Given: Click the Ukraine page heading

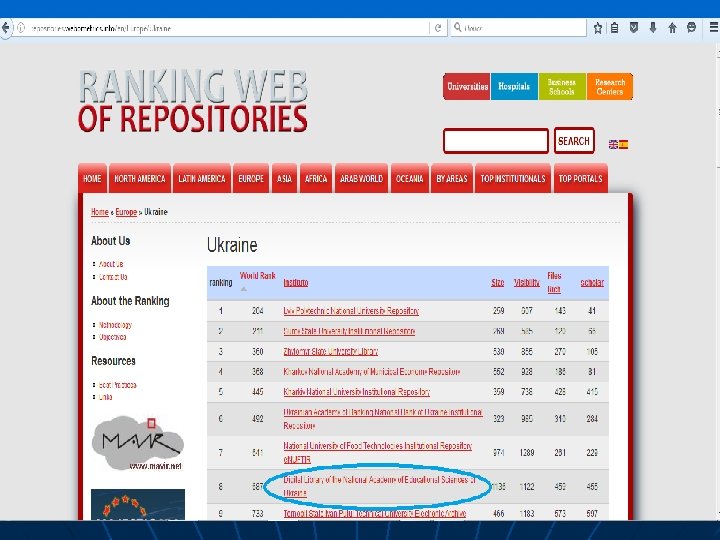Looking at the screenshot, I should point(232,245).
